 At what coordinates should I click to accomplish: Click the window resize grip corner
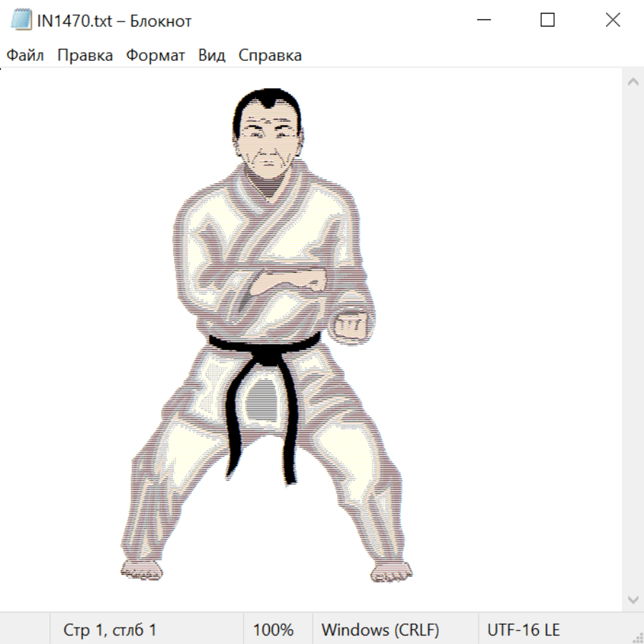tap(637, 637)
